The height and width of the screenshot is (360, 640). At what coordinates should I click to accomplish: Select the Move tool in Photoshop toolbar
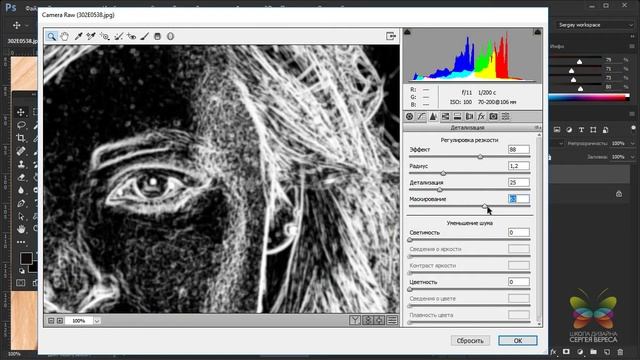21,112
